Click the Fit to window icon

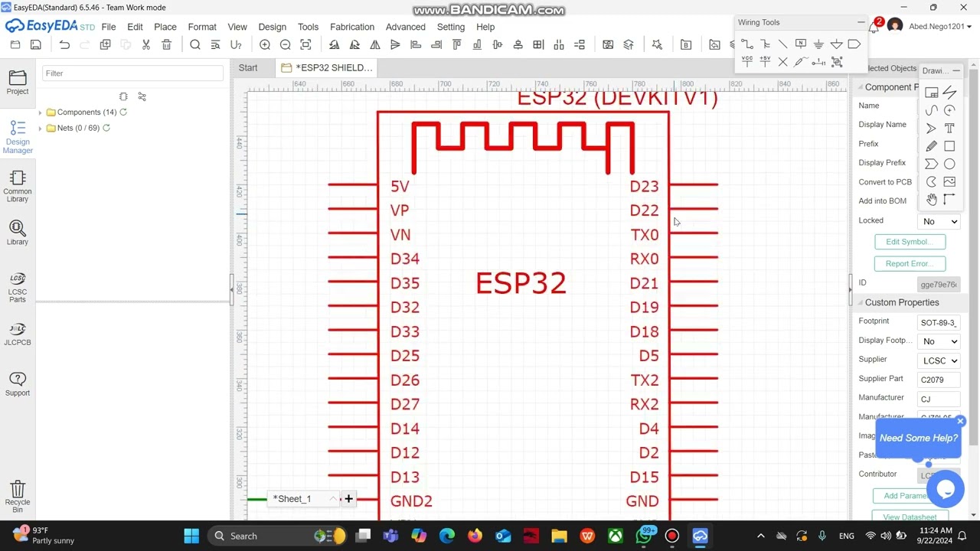pos(305,45)
